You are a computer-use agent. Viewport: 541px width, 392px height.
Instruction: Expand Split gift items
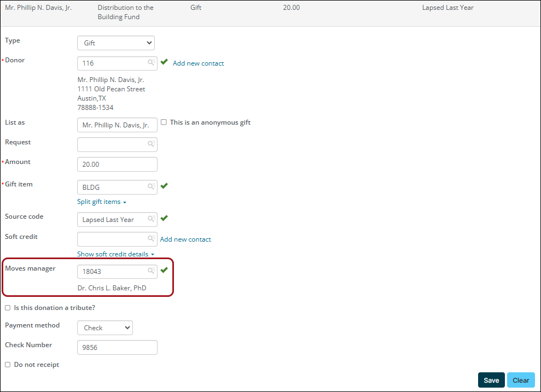pos(101,202)
